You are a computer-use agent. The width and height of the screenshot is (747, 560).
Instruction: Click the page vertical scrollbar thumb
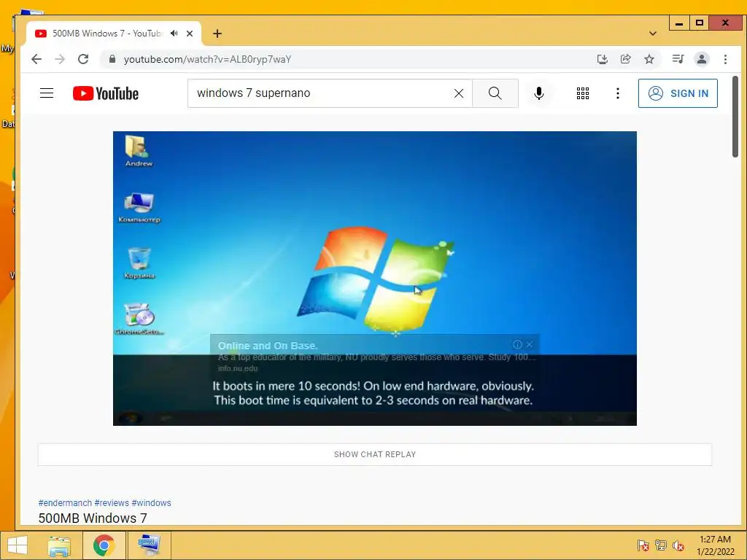pos(735,117)
